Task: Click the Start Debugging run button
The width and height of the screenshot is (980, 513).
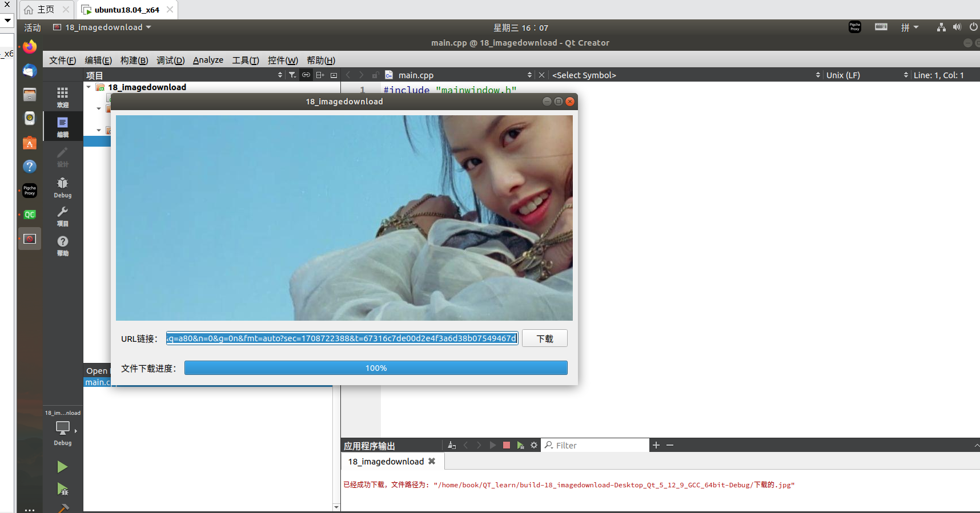Action: tap(62, 489)
